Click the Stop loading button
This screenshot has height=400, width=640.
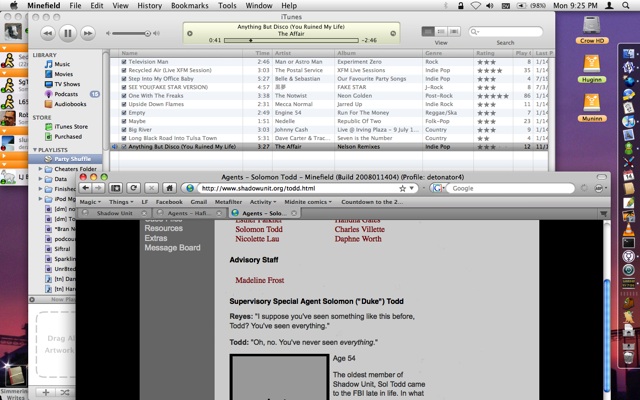pyautogui.click(x=151, y=188)
